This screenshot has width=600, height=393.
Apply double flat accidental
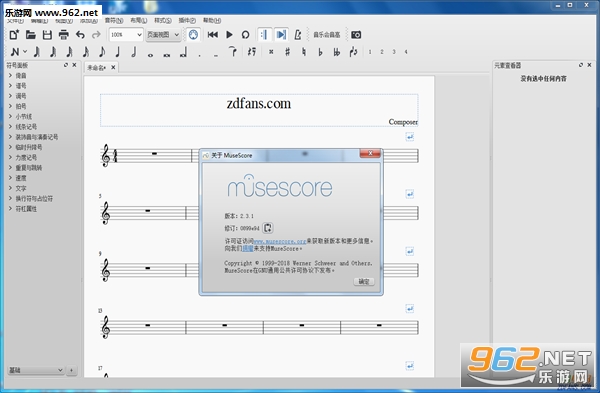coord(337,52)
